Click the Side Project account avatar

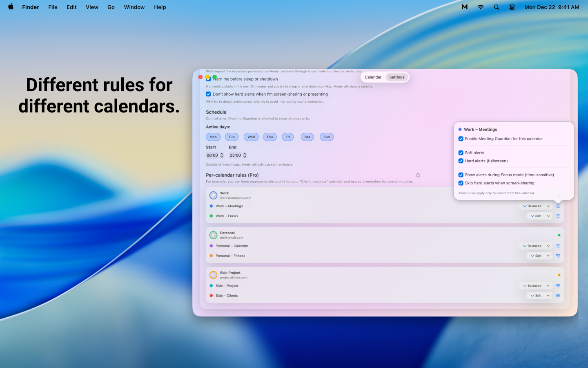click(x=213, y=275)
